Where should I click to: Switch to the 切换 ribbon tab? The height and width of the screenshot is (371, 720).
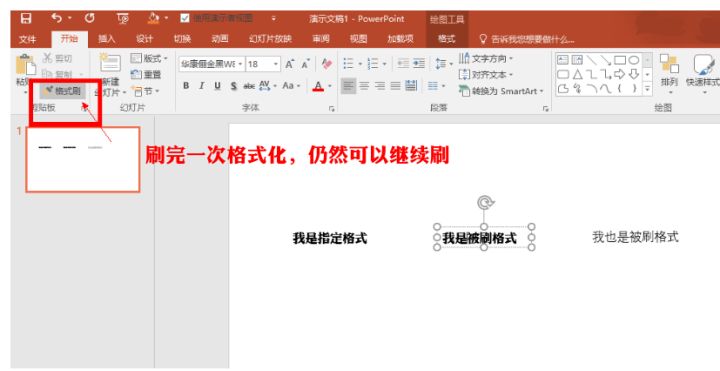pyautogui.click(x=182, y=39)
